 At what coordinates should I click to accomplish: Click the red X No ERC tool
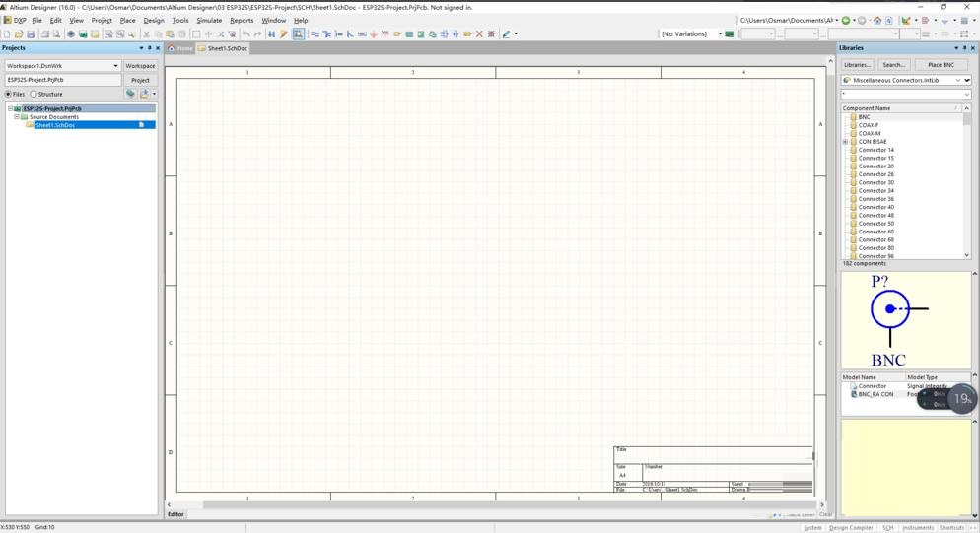coord(479,34)
